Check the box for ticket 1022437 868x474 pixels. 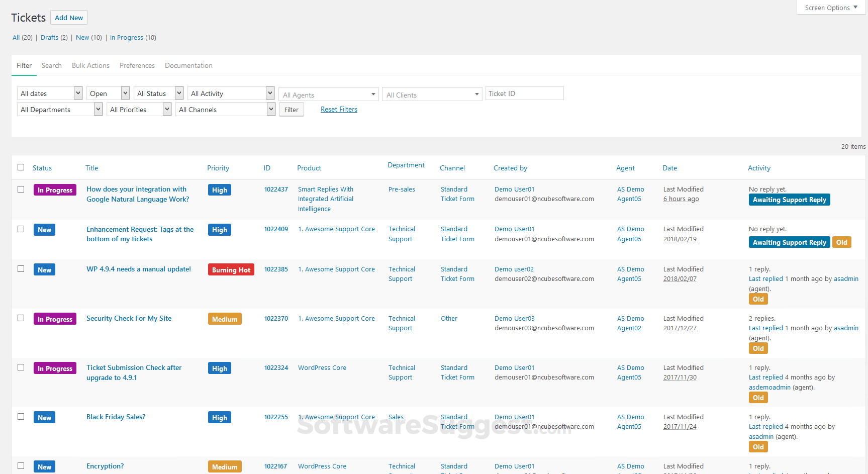coord(21,189)
